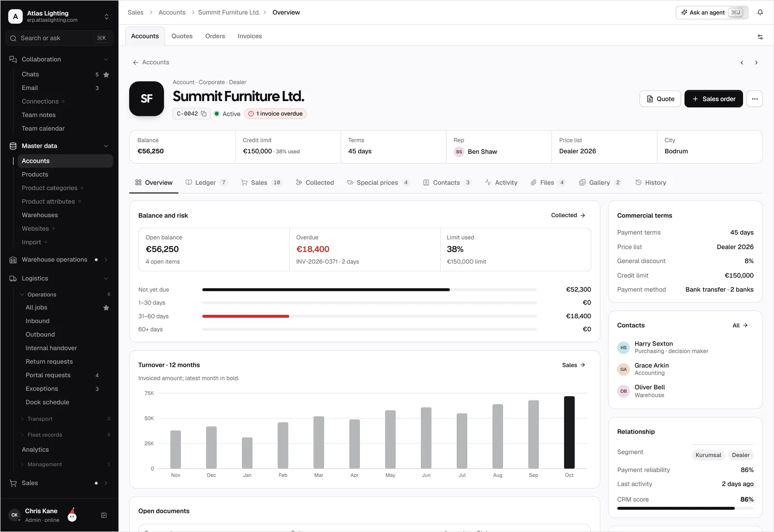The image size is (774, 532).
Task: Switch to the Quotes top tab
Action: (182, 36)
